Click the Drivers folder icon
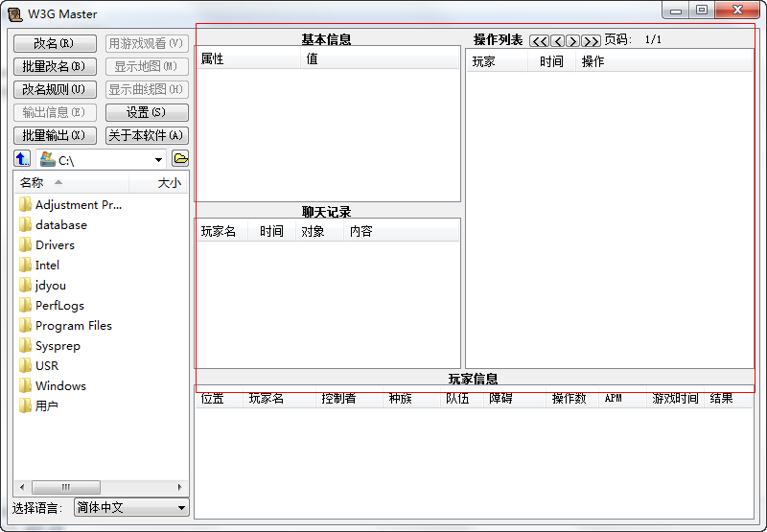Image resolution: width=767 pixels, height=532 pixels. click(x=26, y=244)
